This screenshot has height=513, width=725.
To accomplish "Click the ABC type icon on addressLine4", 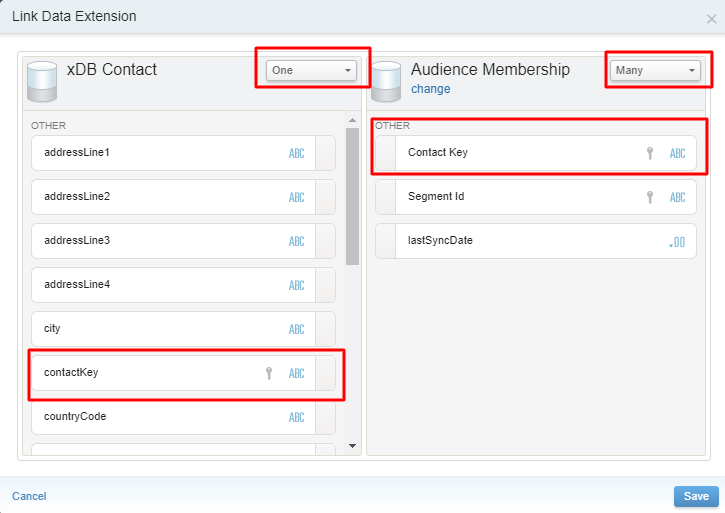I will [x=296, y=285].
